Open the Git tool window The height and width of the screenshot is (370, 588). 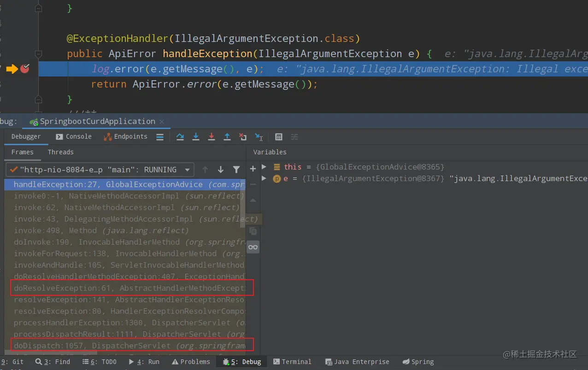(x=12, y=362)
